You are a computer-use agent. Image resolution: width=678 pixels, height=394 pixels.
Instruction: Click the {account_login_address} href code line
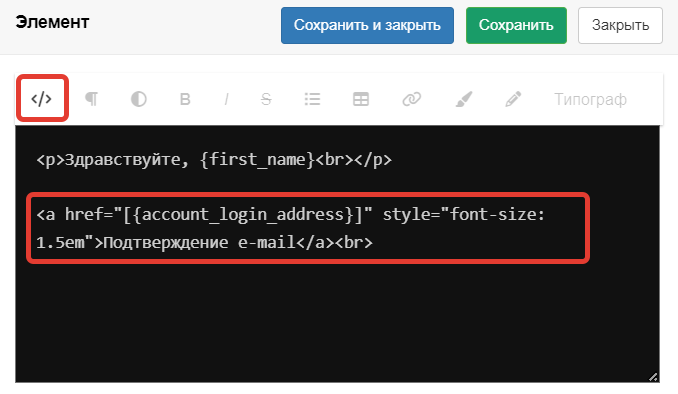[x=291, y=214]
